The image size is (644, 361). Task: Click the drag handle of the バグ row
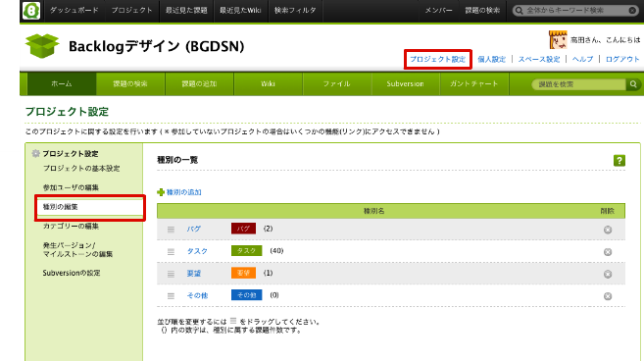pos(171,230)
